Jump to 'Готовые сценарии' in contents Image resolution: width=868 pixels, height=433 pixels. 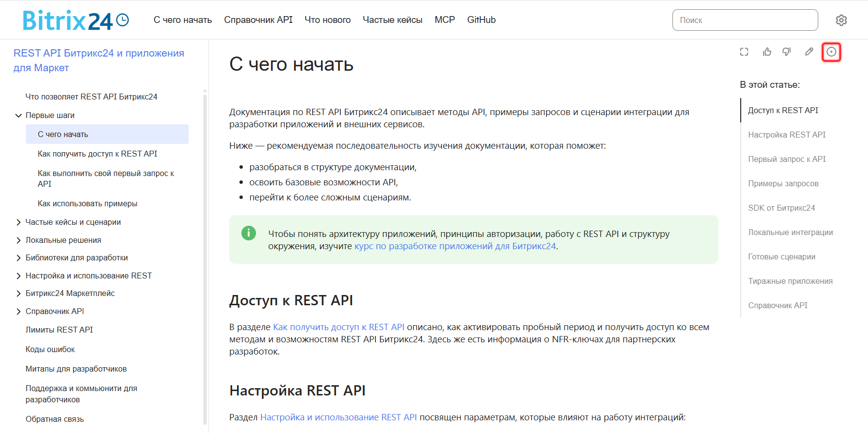(782, 256)
